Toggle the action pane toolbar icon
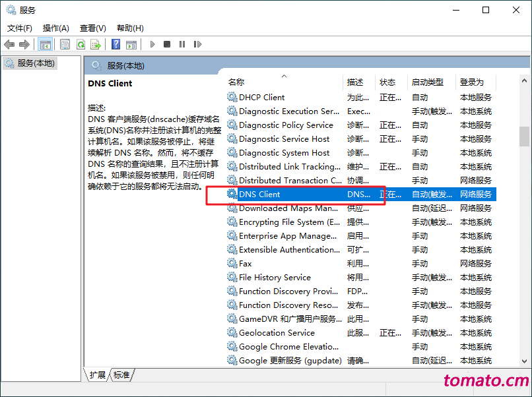 [131, 44]
